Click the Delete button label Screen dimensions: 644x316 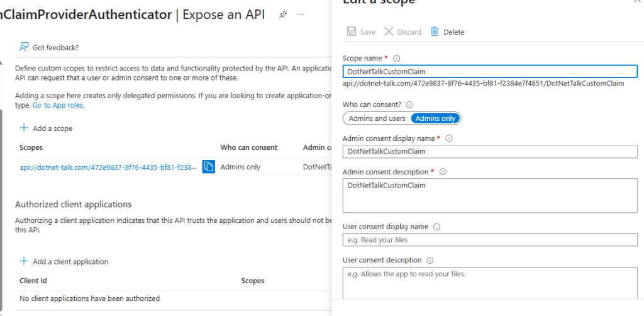pyautogui.click(x=454, y=32)
